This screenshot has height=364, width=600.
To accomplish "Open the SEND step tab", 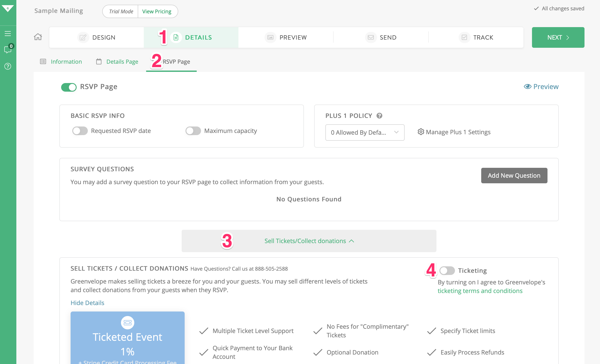I will pyautogui.click(x=381, y=37).
